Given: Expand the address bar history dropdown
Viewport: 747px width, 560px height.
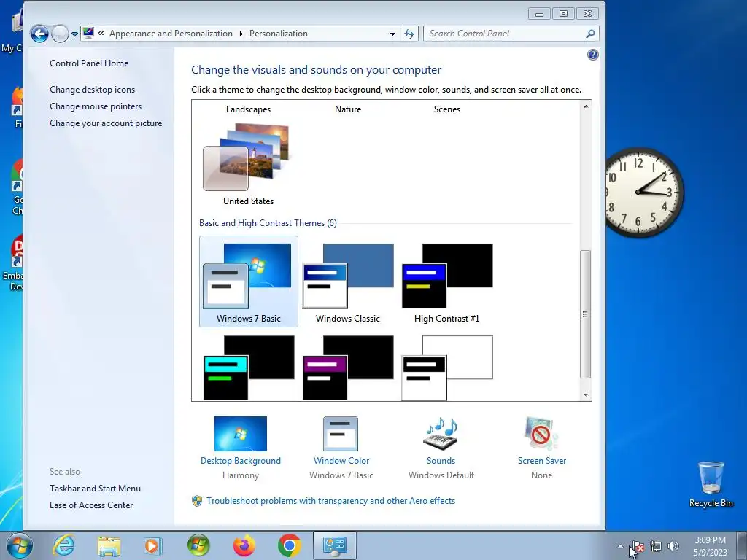Looking at the screenshot, I should [392, 34].
